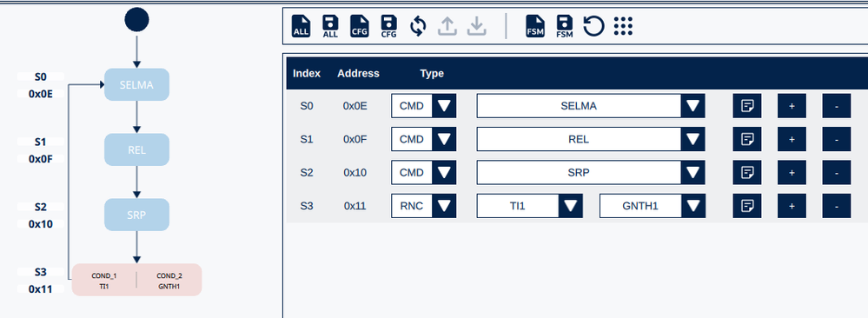Add a state after S2 with plus

coord(792,172)
